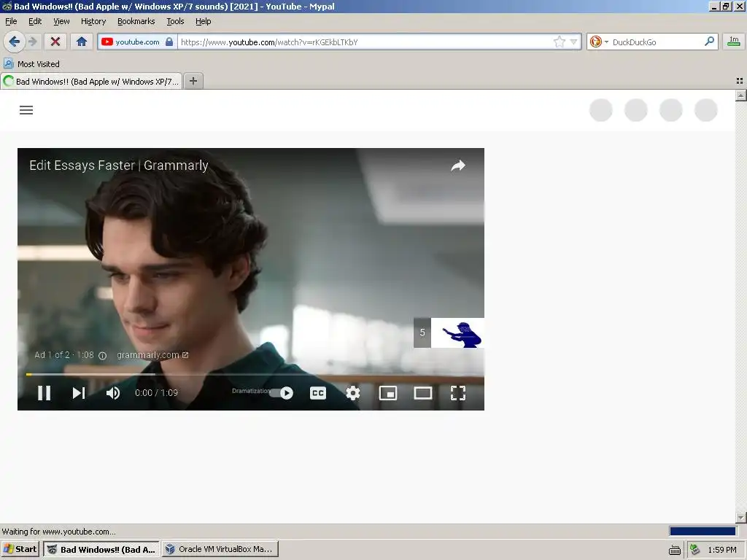
Task: Show all tabs list button
Action: (740, 82)
